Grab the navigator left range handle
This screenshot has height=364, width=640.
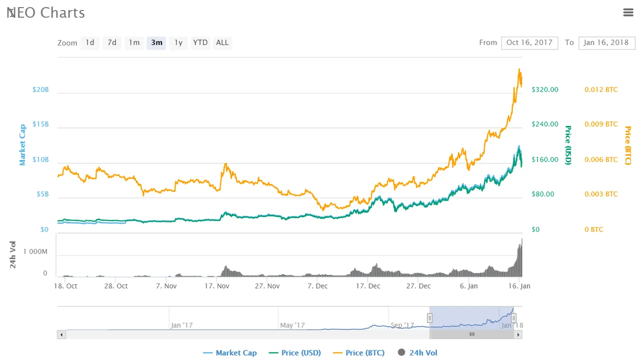tap(429, 318)
